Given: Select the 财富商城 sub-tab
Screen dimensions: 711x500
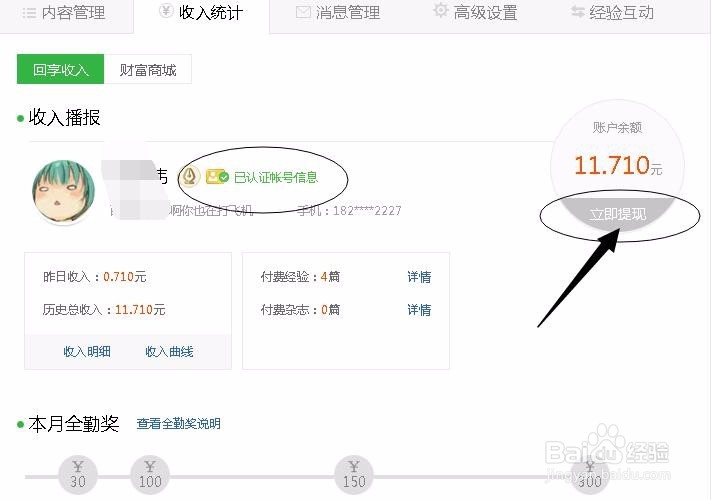Looking at the screenshot, I should coord(147,70).
